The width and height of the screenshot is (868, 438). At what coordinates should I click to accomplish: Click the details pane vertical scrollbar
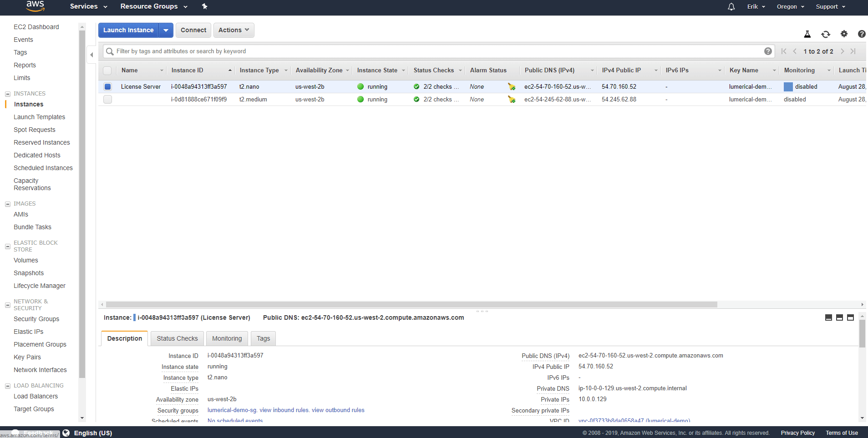(862, 333)
